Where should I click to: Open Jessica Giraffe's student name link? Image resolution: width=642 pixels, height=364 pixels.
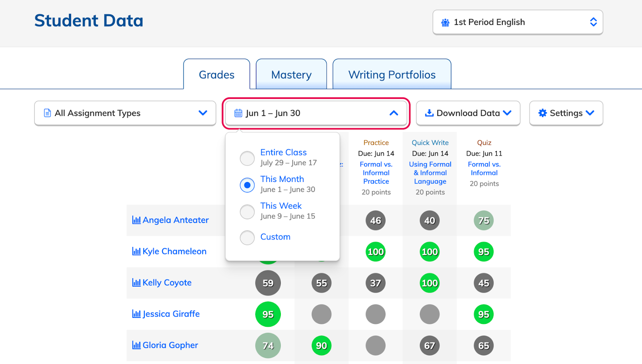[x=171, y=314]
